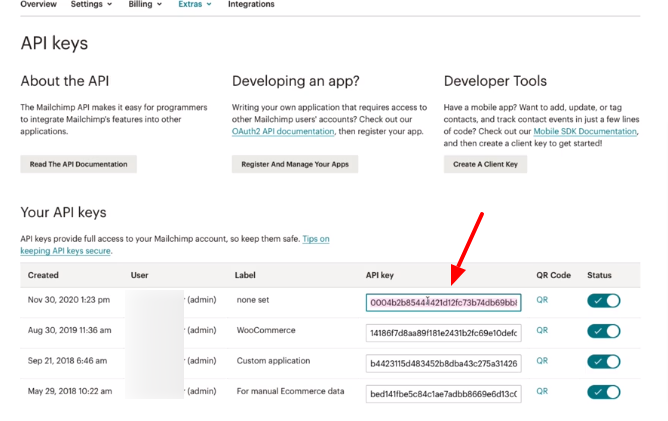Toggle status of the none set key

click(604, 301)
